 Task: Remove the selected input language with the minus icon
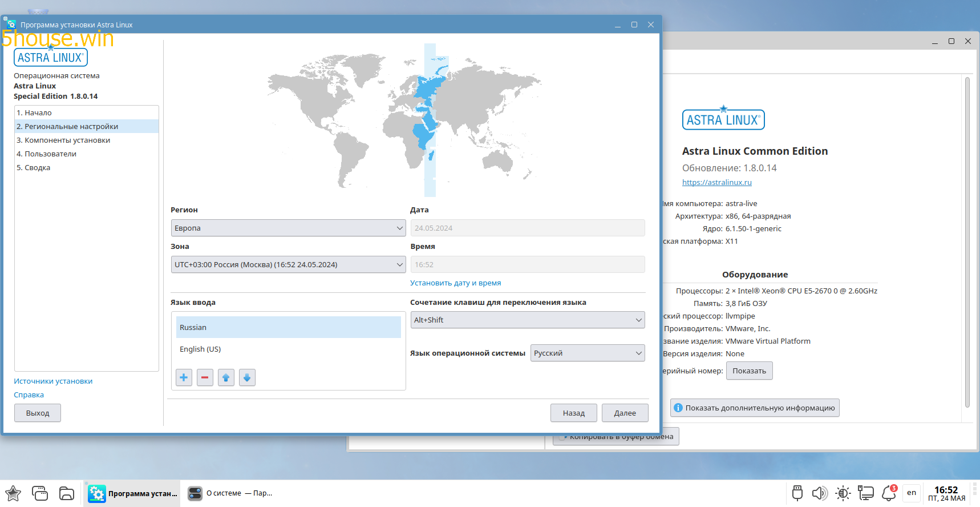(205, 377)
